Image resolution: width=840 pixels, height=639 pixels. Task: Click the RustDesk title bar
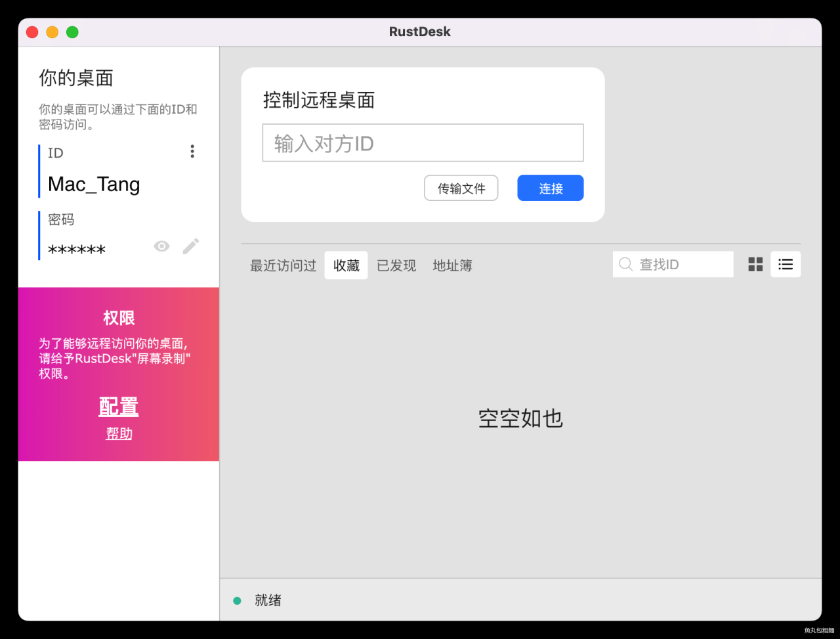coord(419,32)
